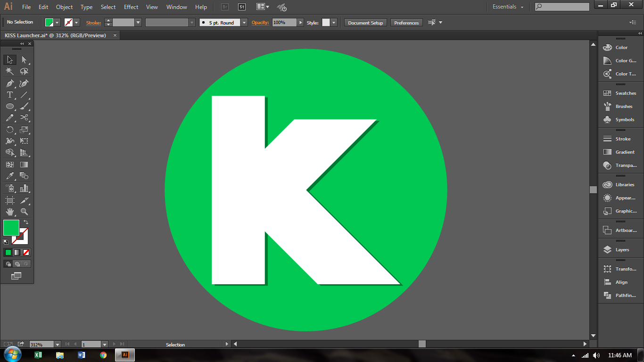
Task: Reset default fill and stroke
Action: tap(6, 241)
